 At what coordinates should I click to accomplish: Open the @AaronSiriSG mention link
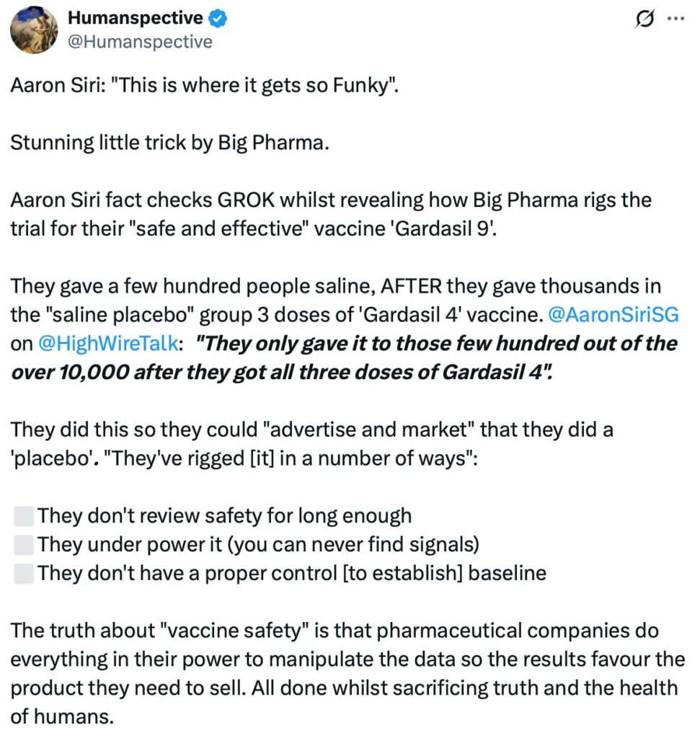(x=612, y=314)
